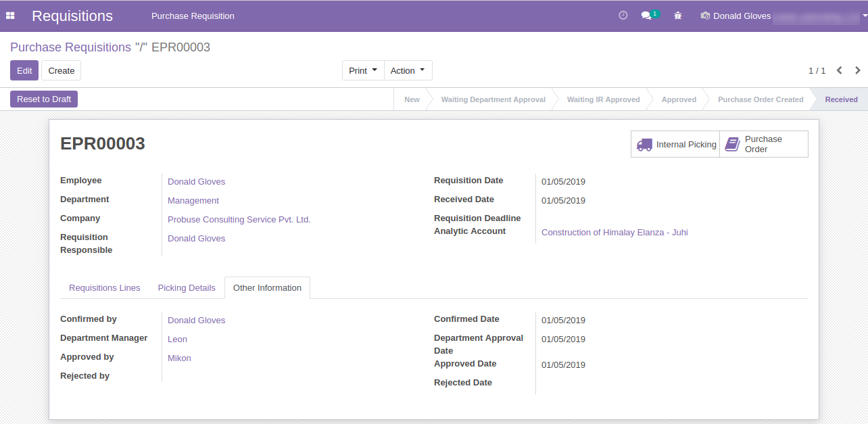Expand the Action dropdown
The width and height of the screenshot is (868, 424).
[408, 70]
